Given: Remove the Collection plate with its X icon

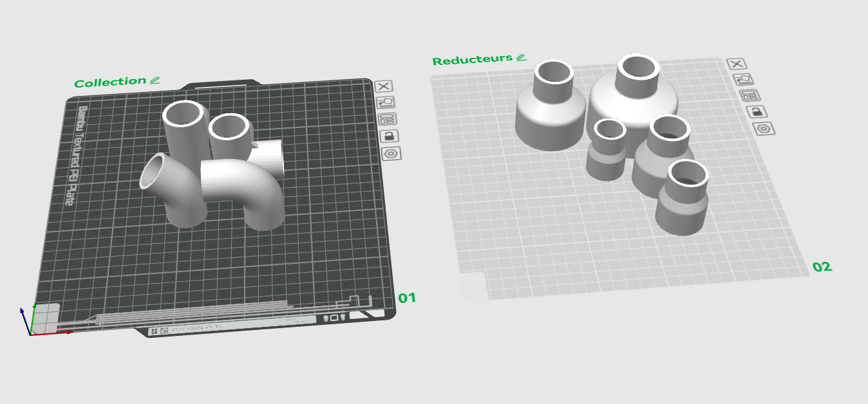Looking at the screenshot, I should [384, 86].
